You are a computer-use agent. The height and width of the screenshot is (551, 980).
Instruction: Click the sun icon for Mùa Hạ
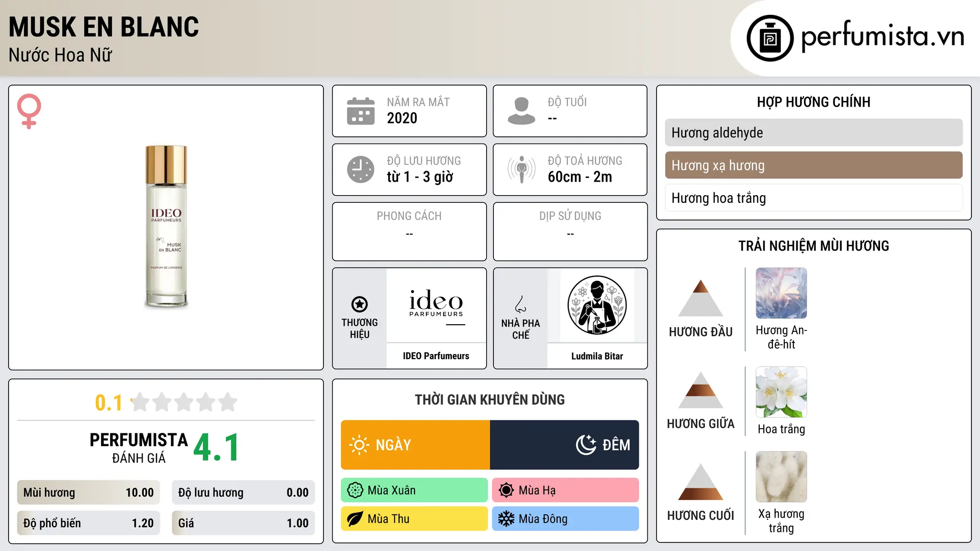[x=506, y=490]
